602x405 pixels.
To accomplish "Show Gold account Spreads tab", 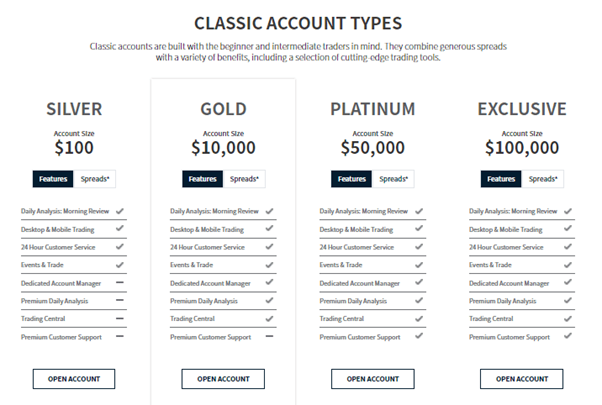I will 244,179.
